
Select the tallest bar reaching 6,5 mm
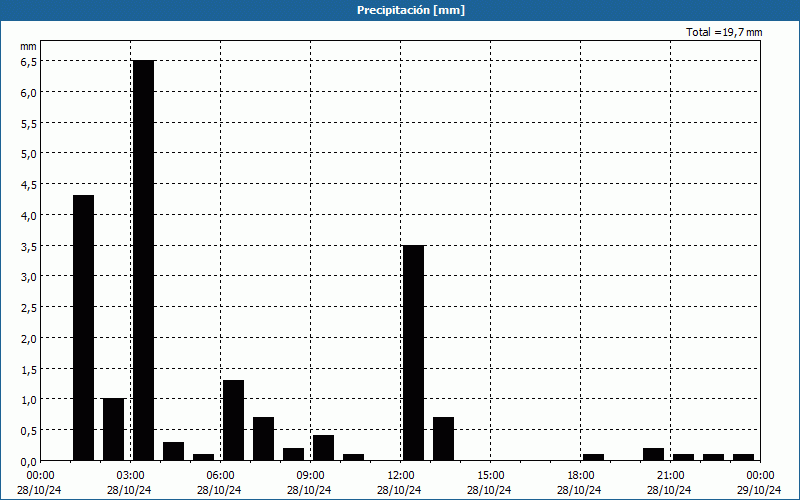143,260
